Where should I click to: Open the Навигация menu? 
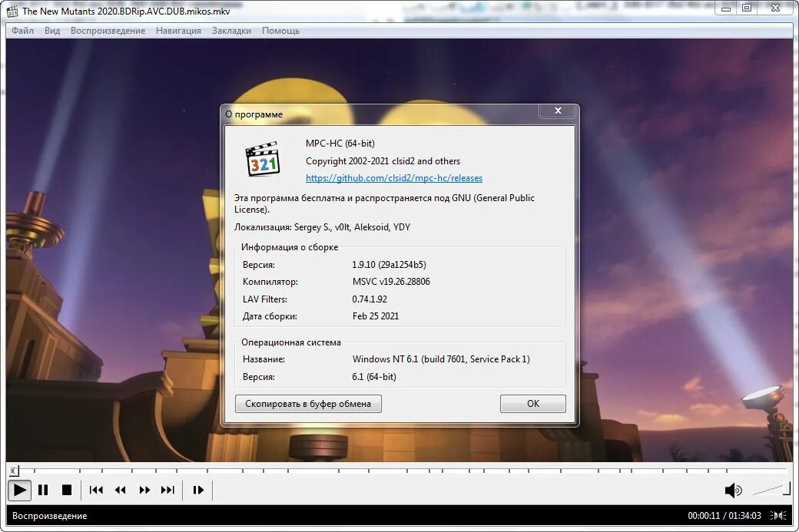pyautogui.click(x=178, y=31)
